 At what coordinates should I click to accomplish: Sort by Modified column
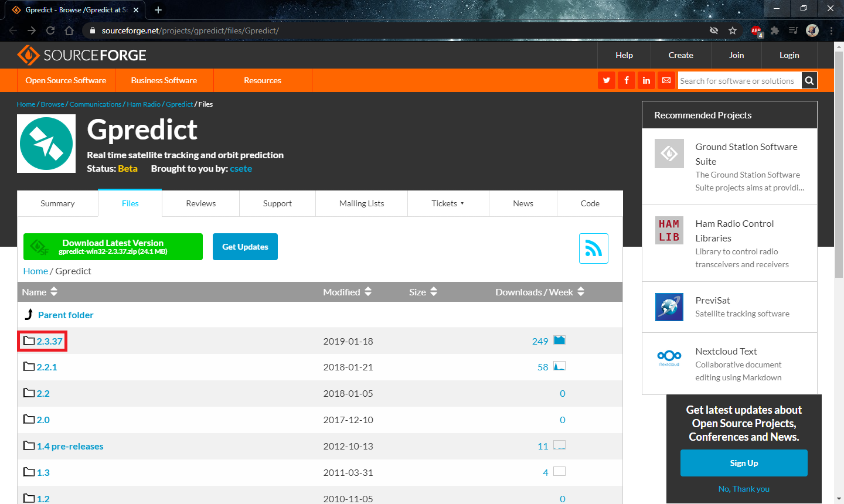(x=348, y=292)
